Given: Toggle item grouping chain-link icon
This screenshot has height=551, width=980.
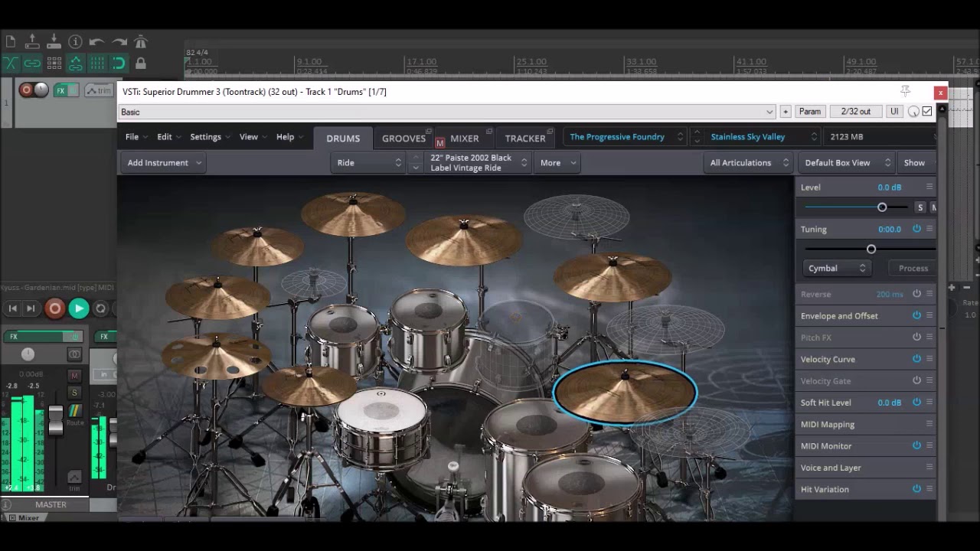Looking at the screenshot, I should coord(32,63).
